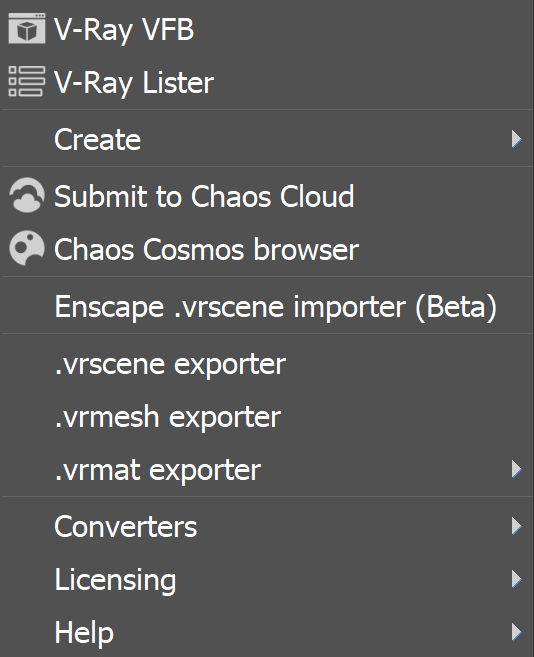
Task: Select the Create menu label
Action: point(98,139)
